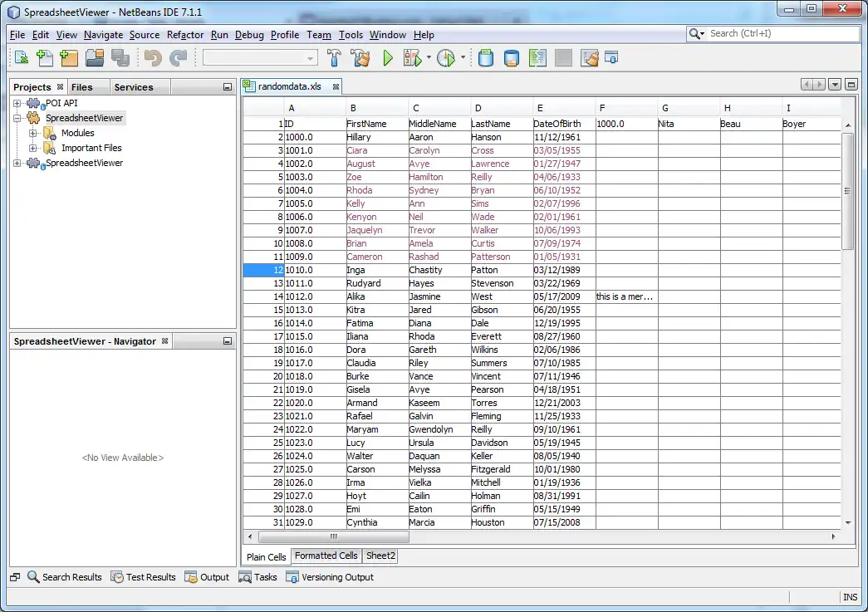Screen dimensions: 868x612
Task: Click the Build Project hammer icon
Action: click(x=335, y=58)
